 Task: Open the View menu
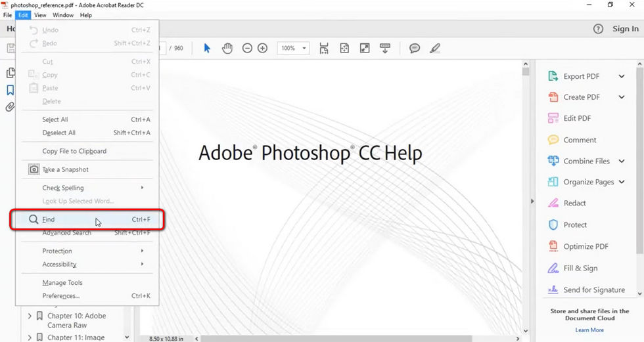point(40,15)
